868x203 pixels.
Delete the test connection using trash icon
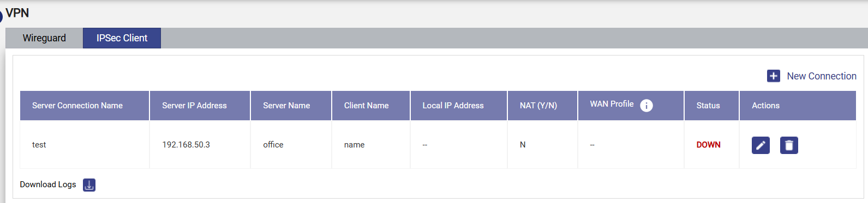[789, 145]
